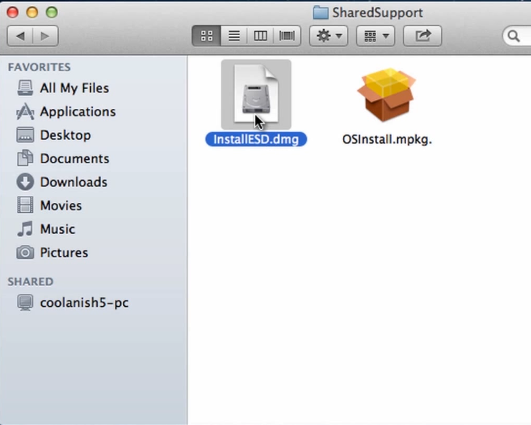Image resolution: width=531 pixels, height=425 pixels.
Task: Click the InstallESD.dmg file name label
Action: coord(256,139)
